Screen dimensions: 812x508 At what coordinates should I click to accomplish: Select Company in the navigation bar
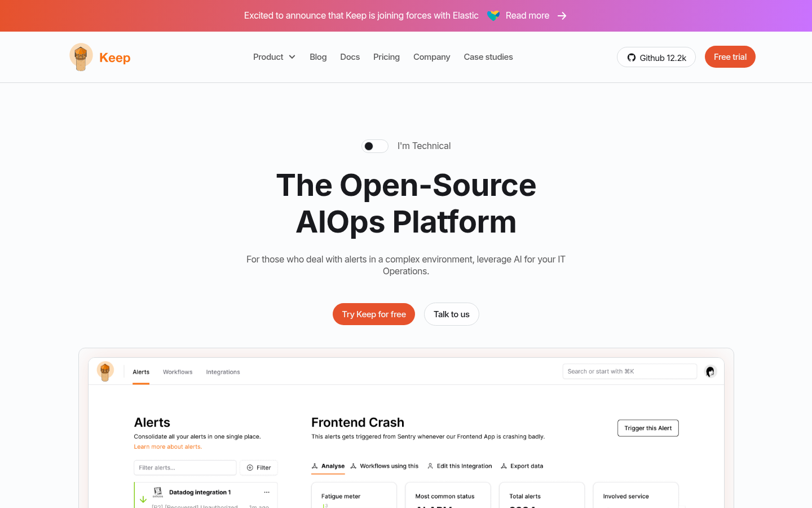[x=431, y=57]
